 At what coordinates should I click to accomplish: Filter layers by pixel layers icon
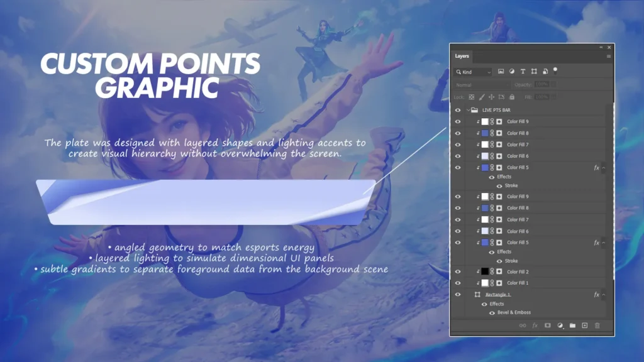(x=501, y=72)
